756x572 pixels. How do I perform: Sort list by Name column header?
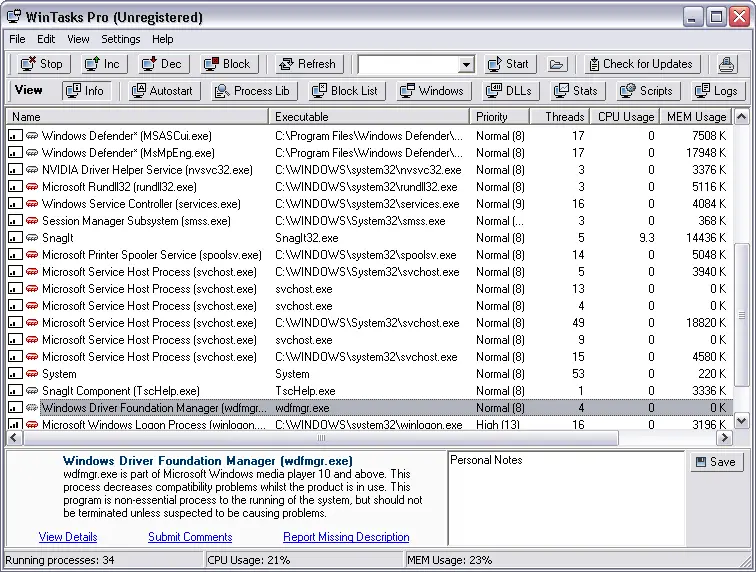tap(137, 117)
